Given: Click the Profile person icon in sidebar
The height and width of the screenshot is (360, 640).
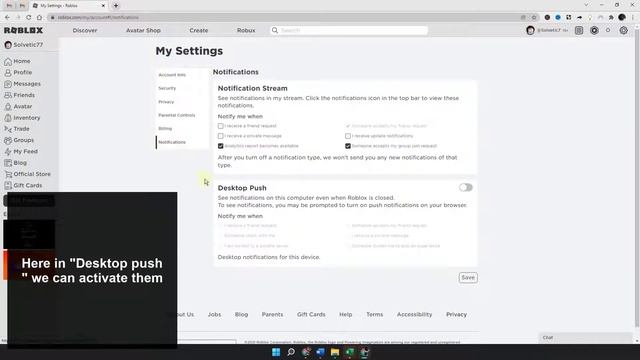Looking at the screenshot, I should click(8, 73).
